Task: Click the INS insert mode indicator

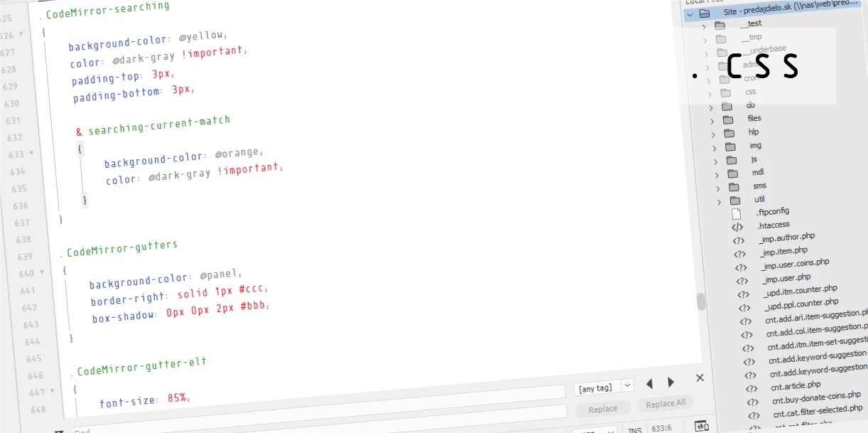Action: click(x=635, y=430)
